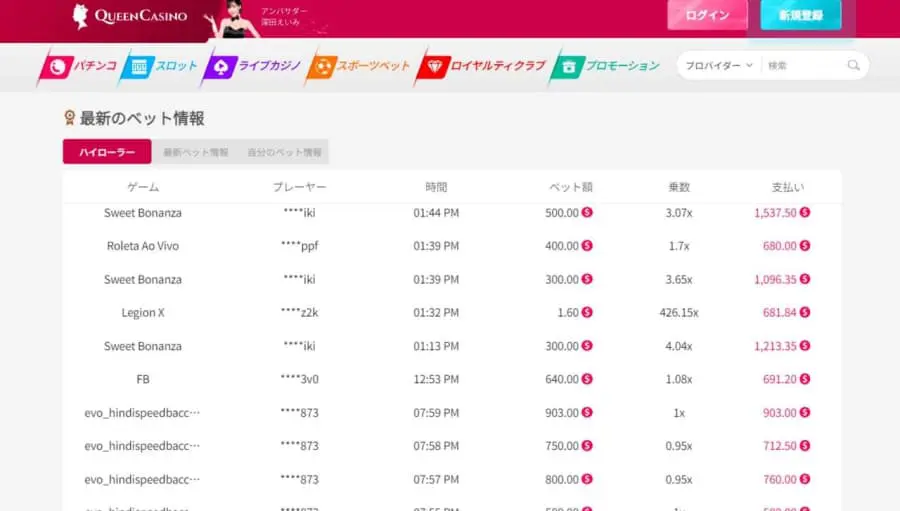Image resolution: width=900 pixels, height=511 pixels.
Task: Click the 時間 column header
Action: point(436,187)
